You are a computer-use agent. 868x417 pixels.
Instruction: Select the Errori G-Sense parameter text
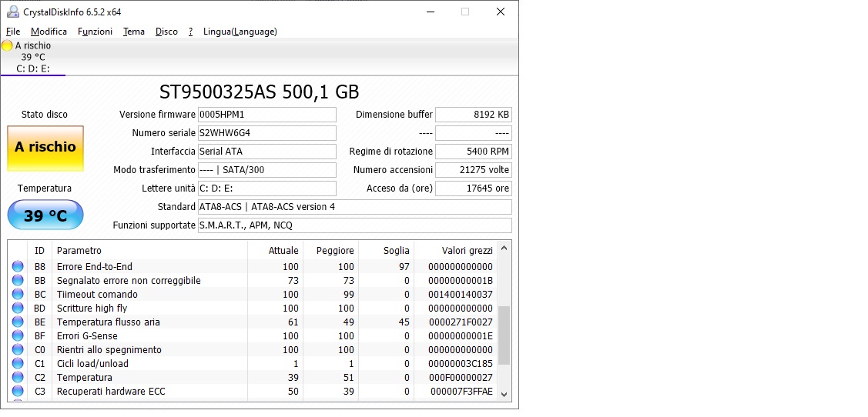point(87,335)
